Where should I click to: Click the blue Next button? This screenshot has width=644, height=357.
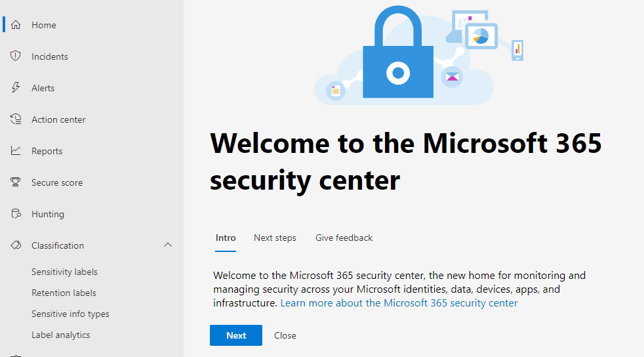[x=235, y=335]
